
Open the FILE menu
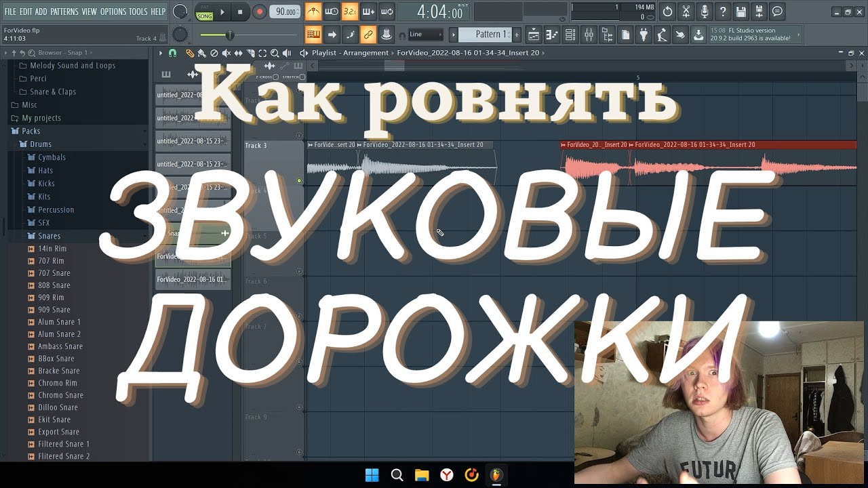point(10,12)
